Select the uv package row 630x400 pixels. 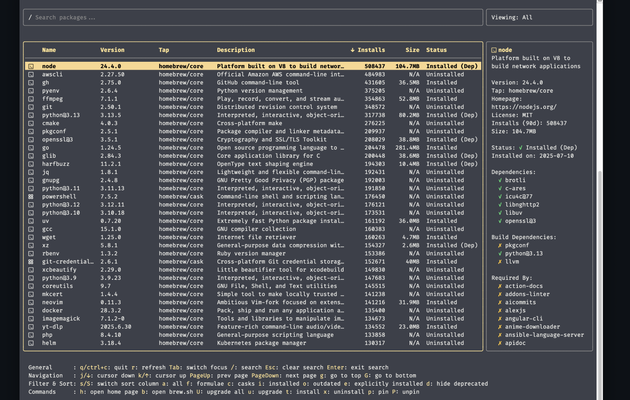tap(253, 221)
